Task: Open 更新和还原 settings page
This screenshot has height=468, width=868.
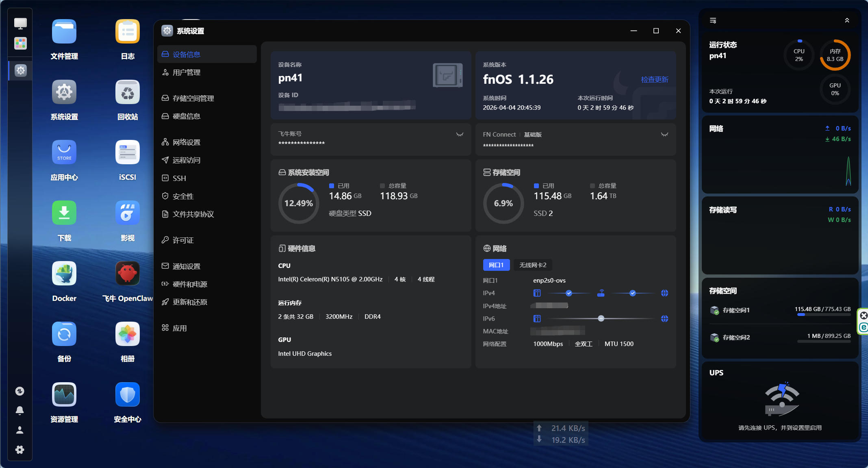Action: [x=190, y=302]
